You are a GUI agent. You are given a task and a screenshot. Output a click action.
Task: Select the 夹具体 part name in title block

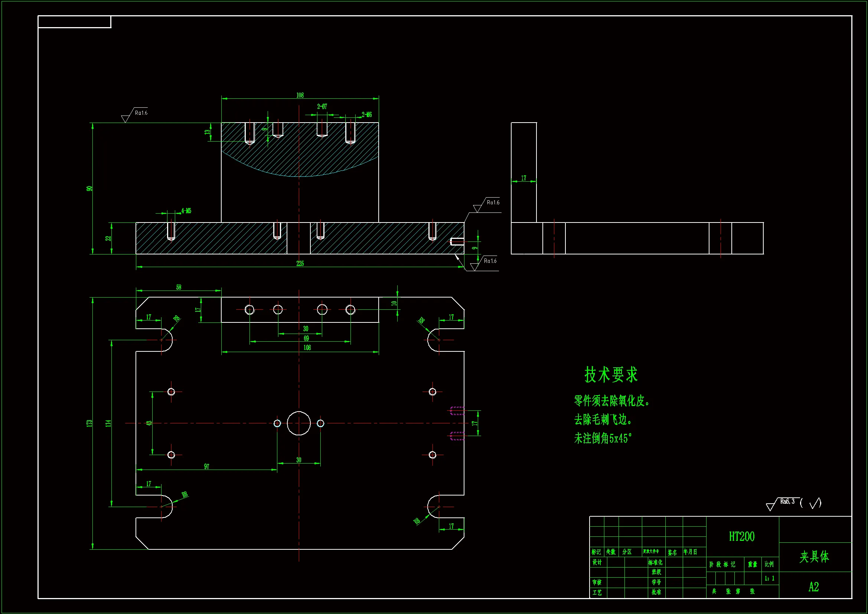pyautogui.click(x=814, y=556)
